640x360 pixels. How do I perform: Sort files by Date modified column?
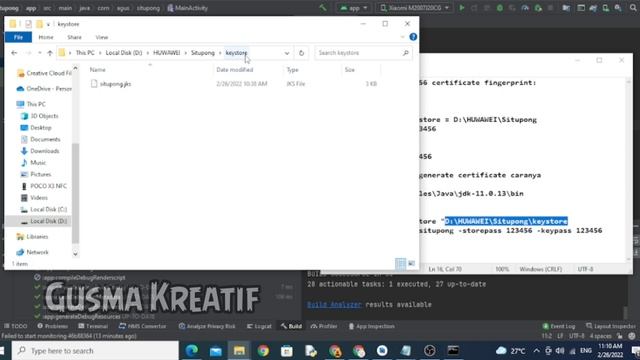235,70
